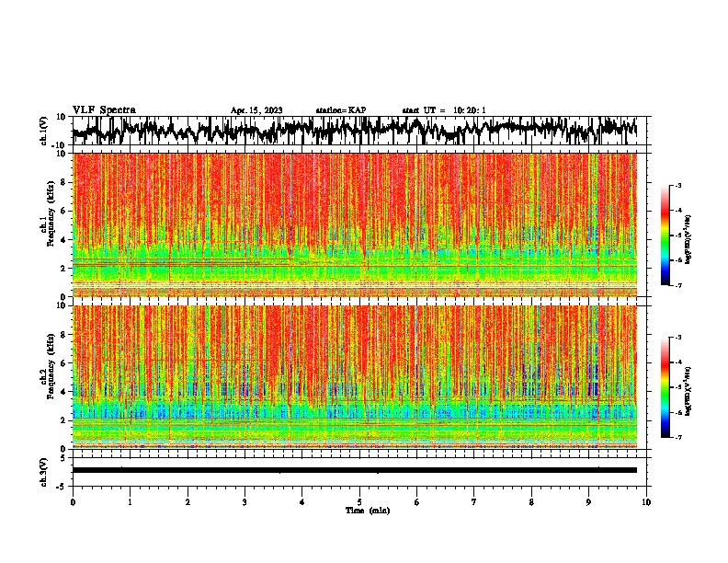Click the time axis tick label "4"

(301, 502)
